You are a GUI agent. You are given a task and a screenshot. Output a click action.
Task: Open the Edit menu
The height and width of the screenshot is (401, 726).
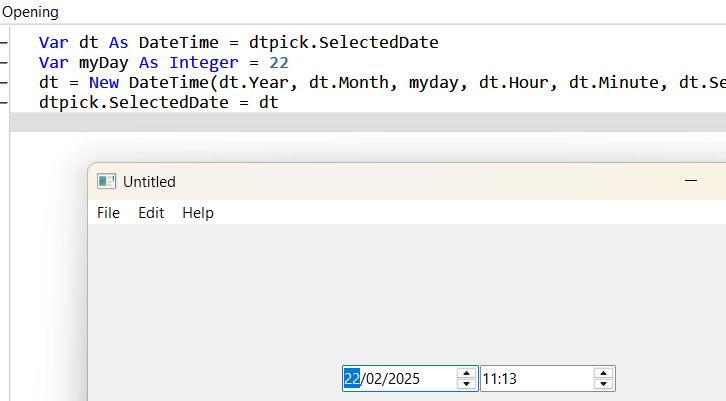(151, 213)
